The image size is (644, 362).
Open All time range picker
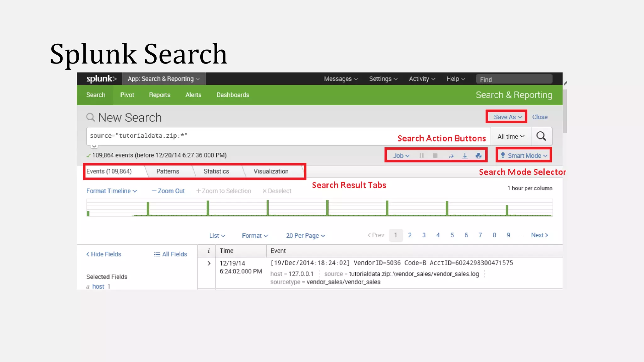point(511,136)
